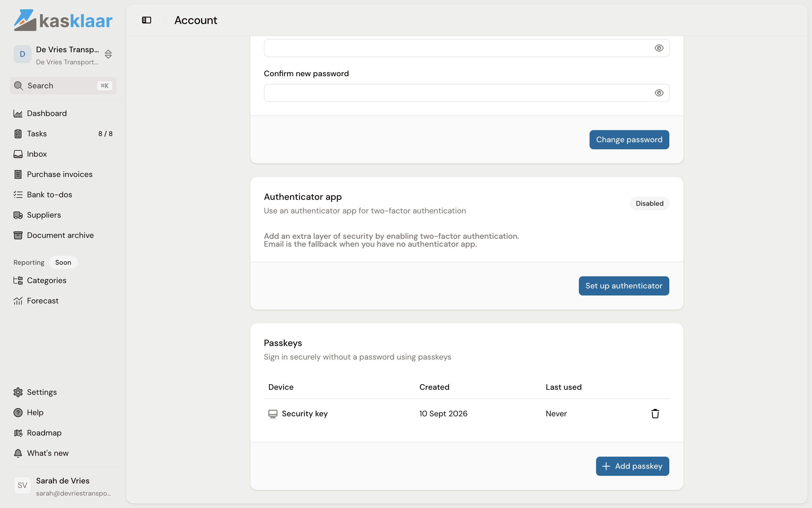Click the Help question mark icon
The width and height of the screenshot is (812, 508).
[18, 413]
